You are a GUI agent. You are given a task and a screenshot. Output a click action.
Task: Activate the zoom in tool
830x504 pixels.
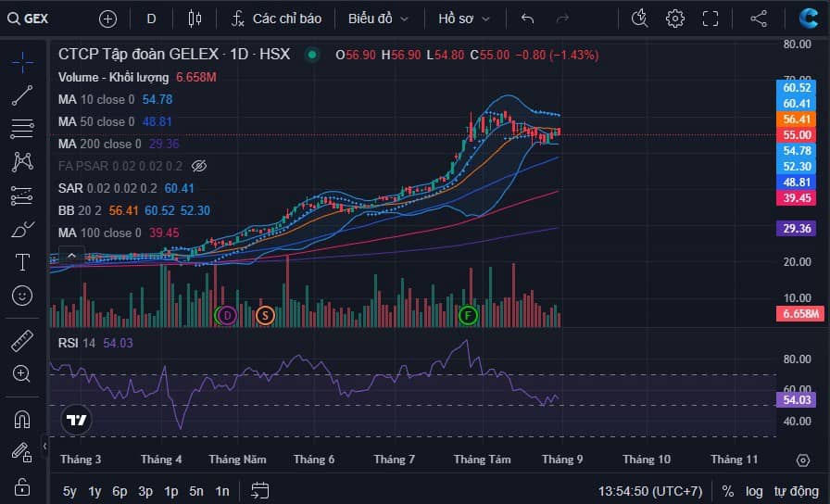click(x=22, y=373)
